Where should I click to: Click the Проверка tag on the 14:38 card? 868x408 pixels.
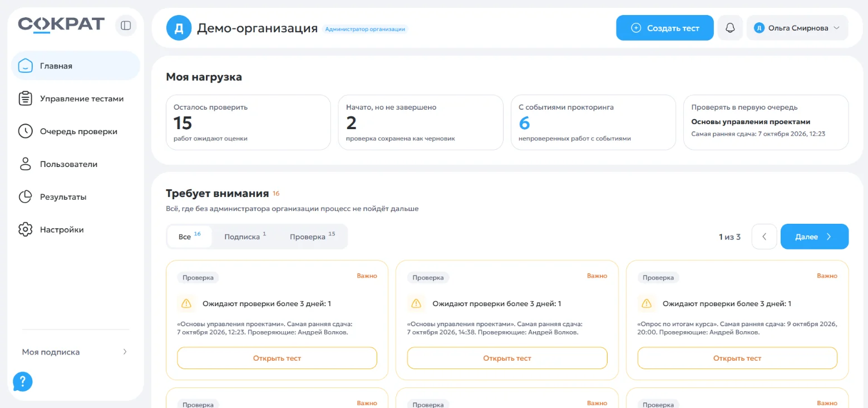click(x=428, y=277)
